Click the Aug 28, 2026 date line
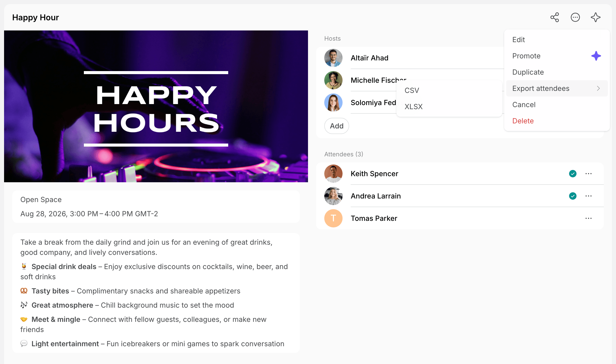The height and width of the screenshot is (364, 616). pyautogui.click(x=89, y=214)
